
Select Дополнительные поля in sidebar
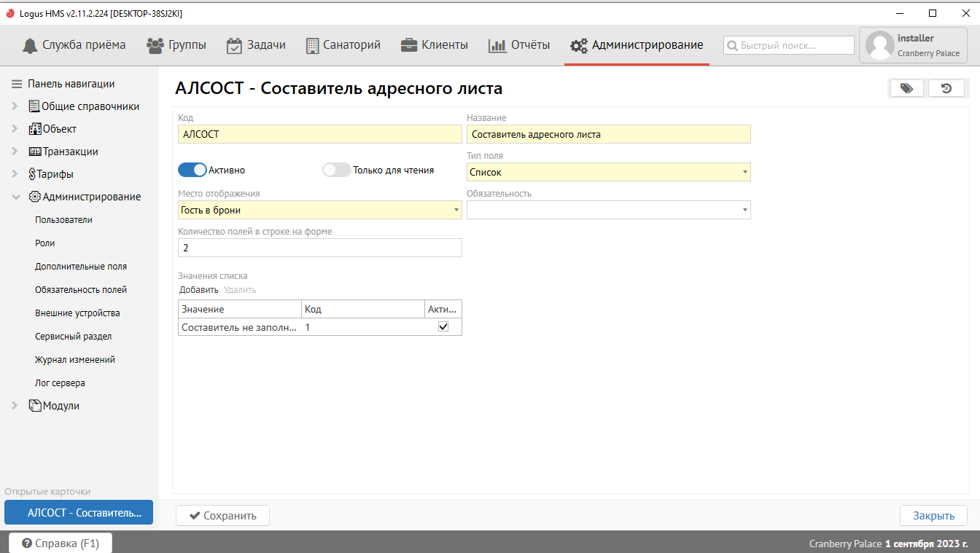point(81,267)
